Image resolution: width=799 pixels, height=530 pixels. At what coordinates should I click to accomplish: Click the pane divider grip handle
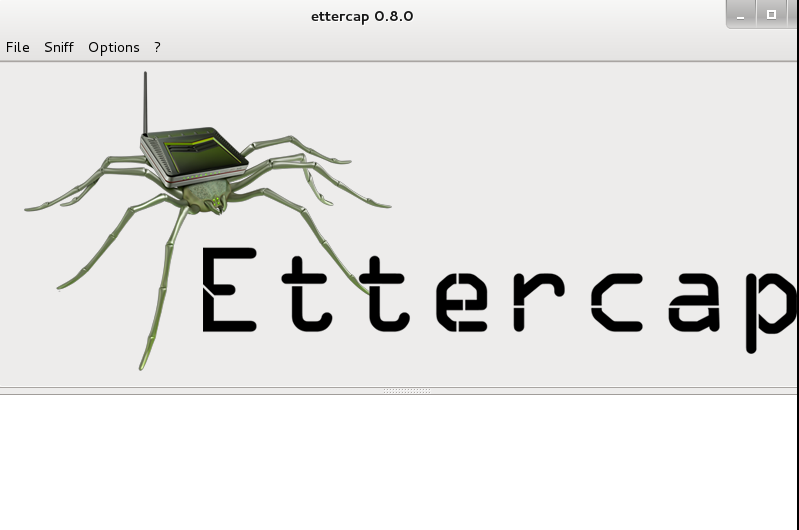(407, 391)
